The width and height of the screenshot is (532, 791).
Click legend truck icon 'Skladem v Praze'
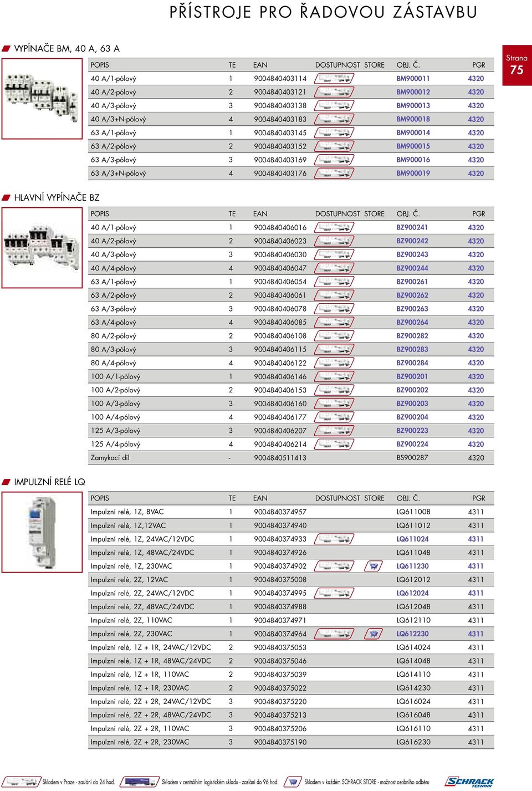click(x=22, y=782)
